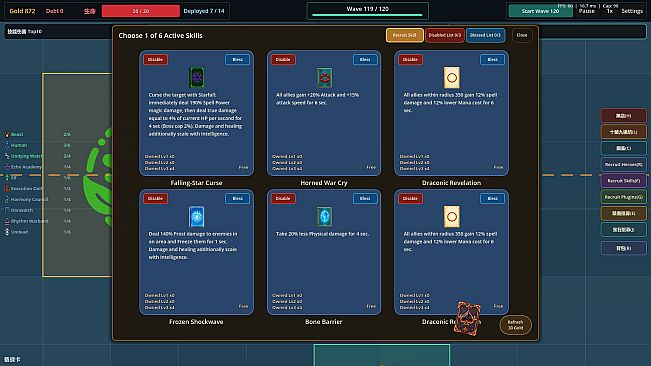Screen dimensions: 651x366
Task: Choose the bottom Draconic Revelation card icon
Action: [452, 216]
